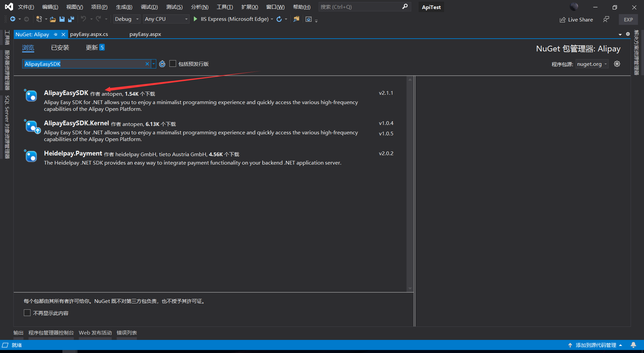This screenshot has width=644, height=353.
Task: Open the 扩展(X) menu
Action: 250,7
